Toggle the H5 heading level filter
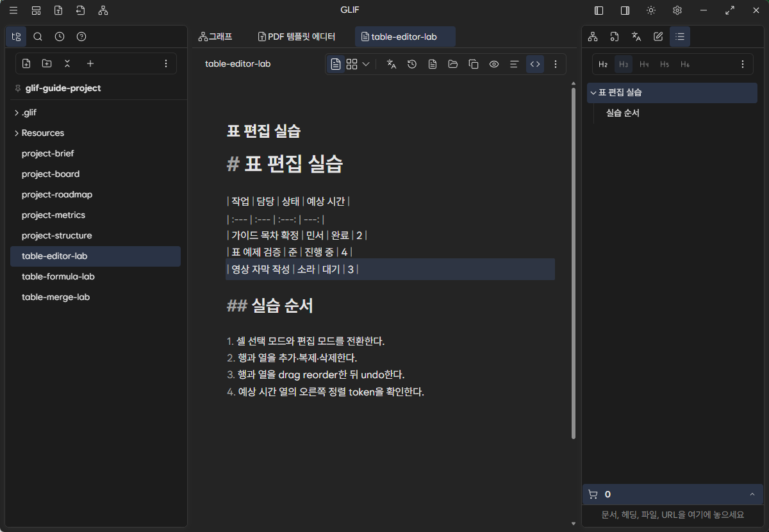The width and height of the screenshot is (769, 532). point(665,64)
